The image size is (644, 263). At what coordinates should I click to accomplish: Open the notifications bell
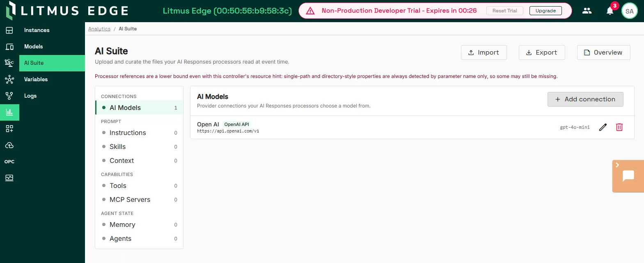pyautogui.click(x=610, y=11)
